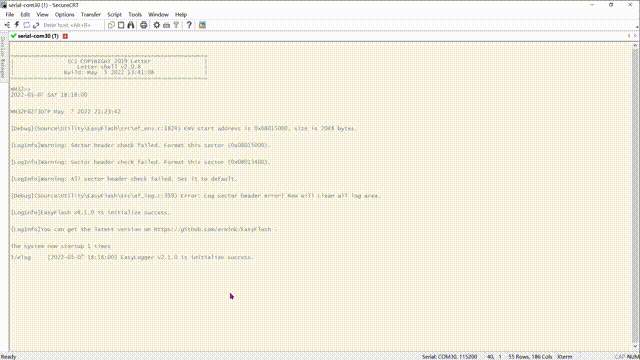Minimize the SecureCRT window
Screen dimensions: 640x360
[x=592, y=5]
